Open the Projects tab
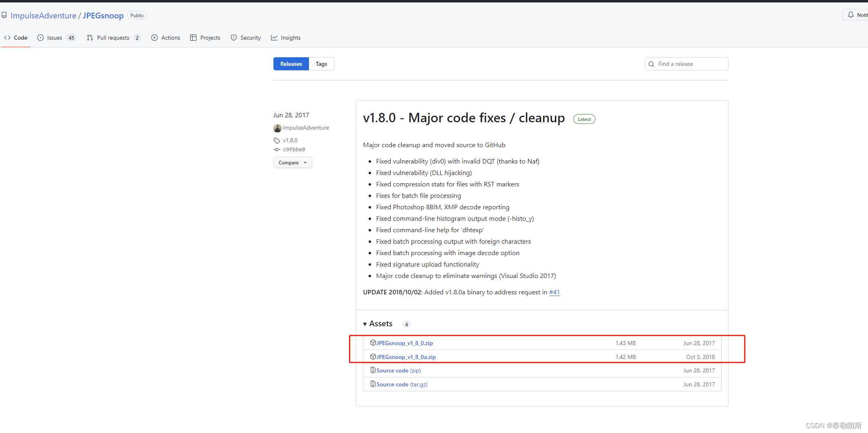This screenshot has height=433, width=868. tap(205, 38)
